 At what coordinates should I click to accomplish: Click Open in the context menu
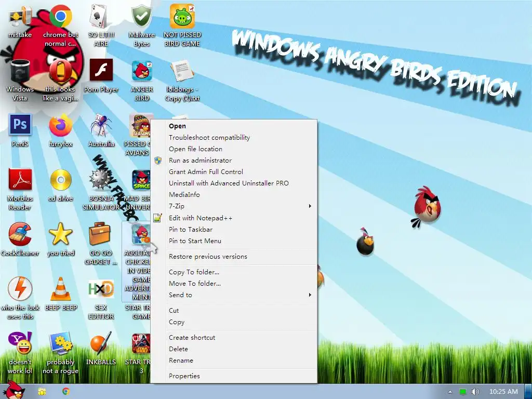(234, 126)
